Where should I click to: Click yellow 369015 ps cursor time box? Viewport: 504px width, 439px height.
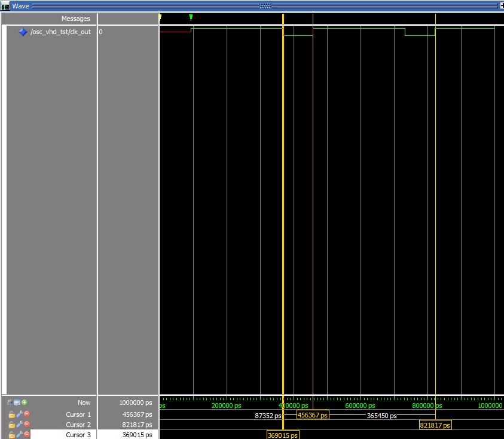click(283, 435)
